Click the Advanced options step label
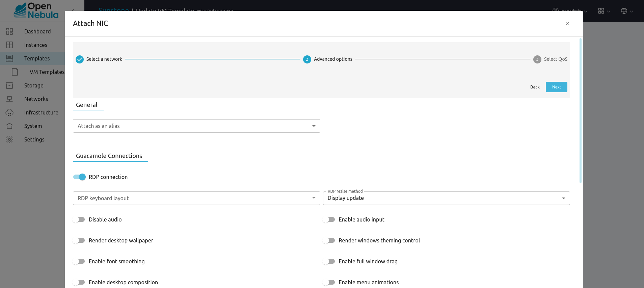The height and width of the screenshot is (288, 644). [333, 59]
